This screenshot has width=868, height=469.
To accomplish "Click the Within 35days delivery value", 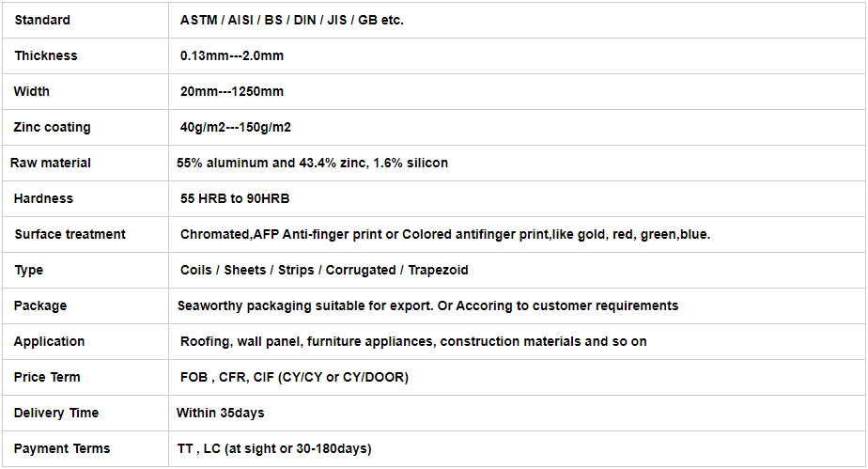I will (x=221, y=413).
